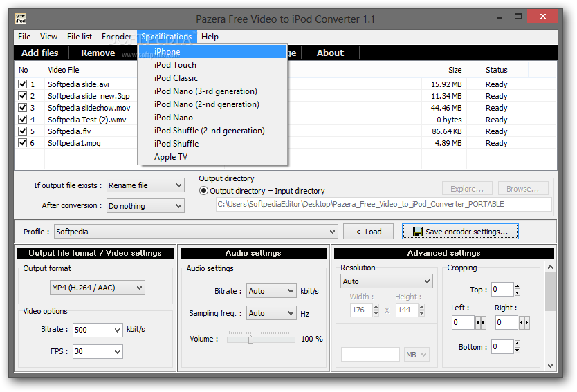This screenshot has width=577, height=392.
Task: Open the Output format MP4 dropdown
Action: pos(98,288)
